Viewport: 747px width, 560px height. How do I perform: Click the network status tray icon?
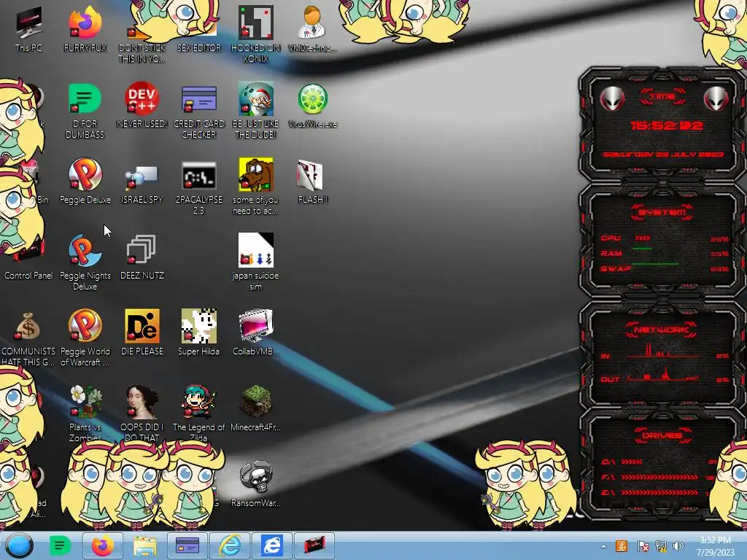[661, 547]
